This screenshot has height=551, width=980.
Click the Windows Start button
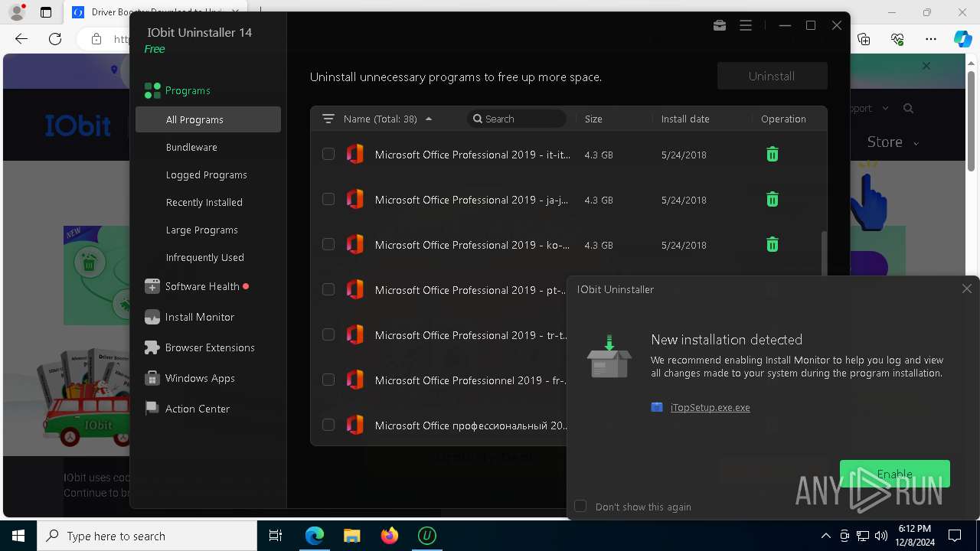tap(18, 536)
